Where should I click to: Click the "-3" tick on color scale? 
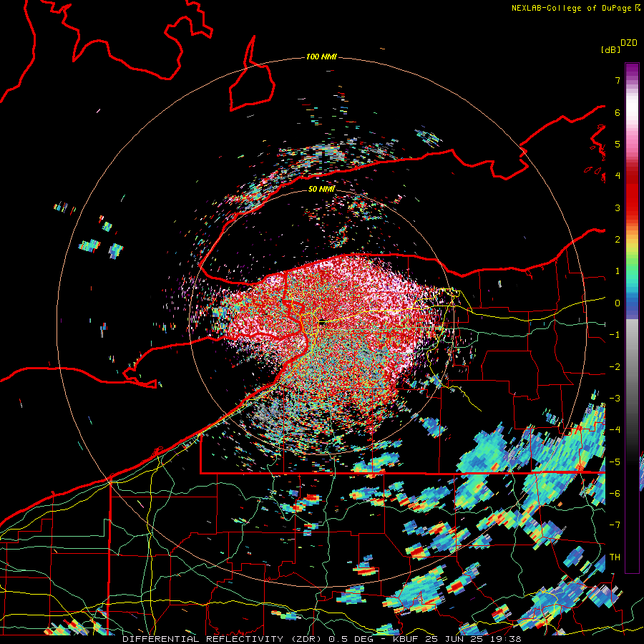click(x=615, y=399)
